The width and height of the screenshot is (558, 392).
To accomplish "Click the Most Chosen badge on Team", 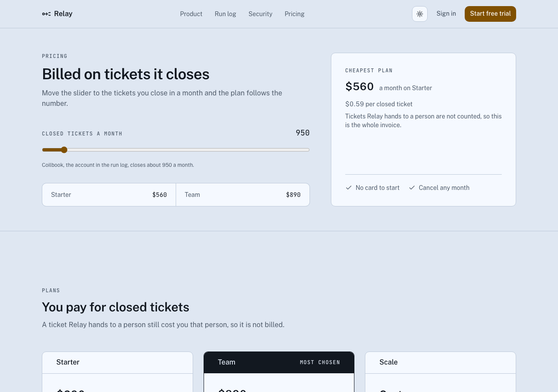I will point(320,362).
